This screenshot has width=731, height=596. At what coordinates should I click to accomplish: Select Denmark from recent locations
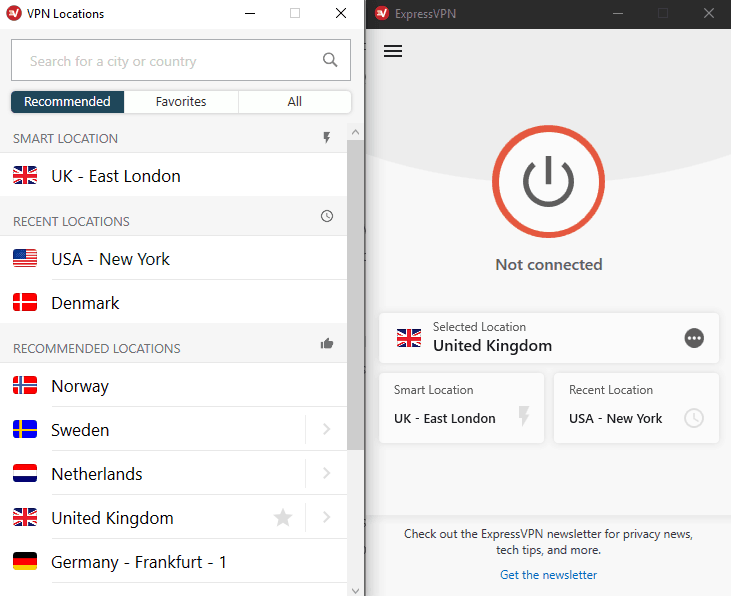(173, 303)
